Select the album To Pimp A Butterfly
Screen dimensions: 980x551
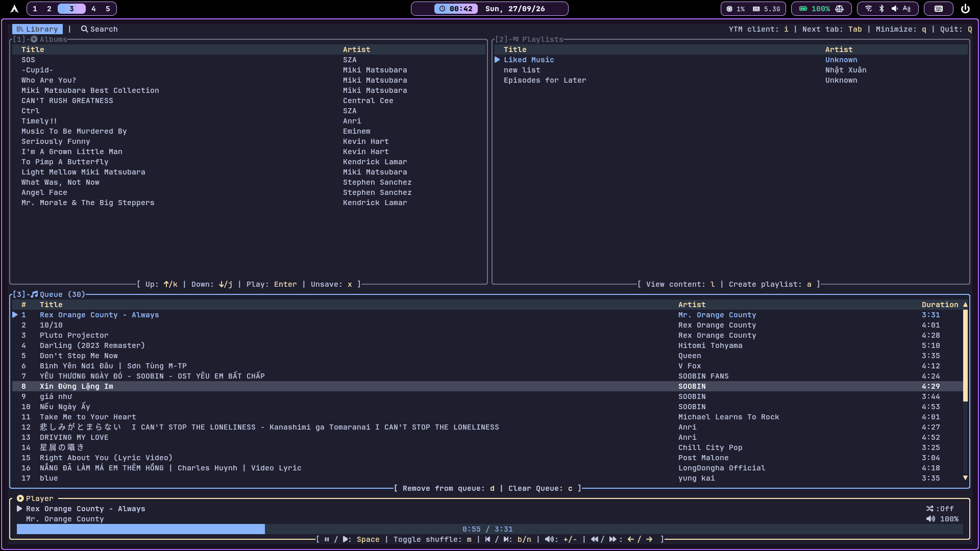[x=249, y=162]
